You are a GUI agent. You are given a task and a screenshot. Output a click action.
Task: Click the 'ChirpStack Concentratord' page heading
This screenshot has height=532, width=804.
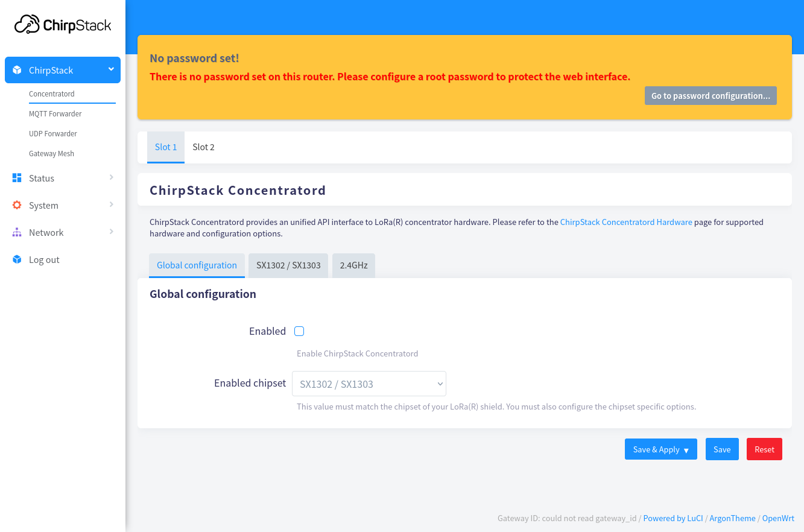point(238,191)
